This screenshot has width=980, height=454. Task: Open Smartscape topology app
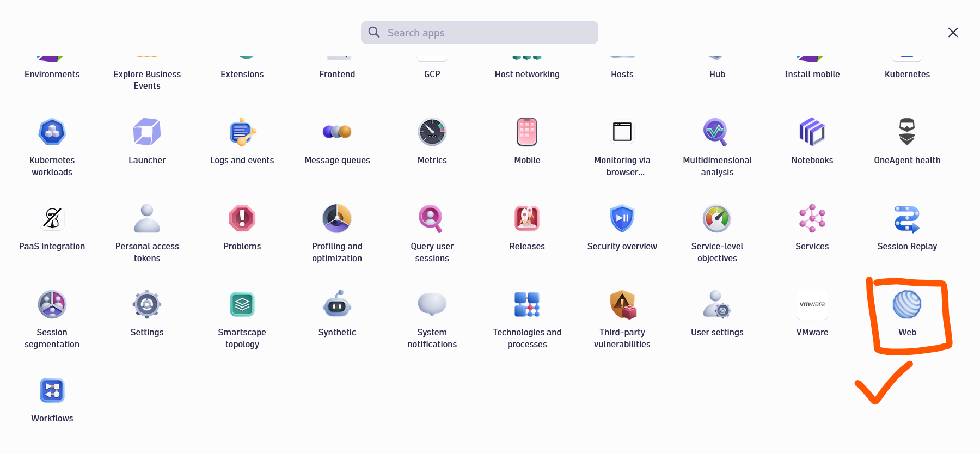point(242,304)
